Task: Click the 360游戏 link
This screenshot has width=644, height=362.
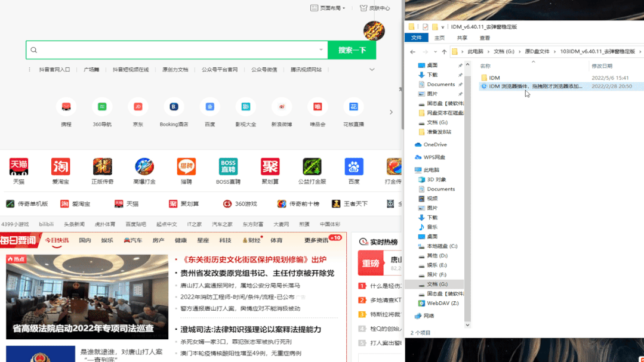Action: [240, 203]
